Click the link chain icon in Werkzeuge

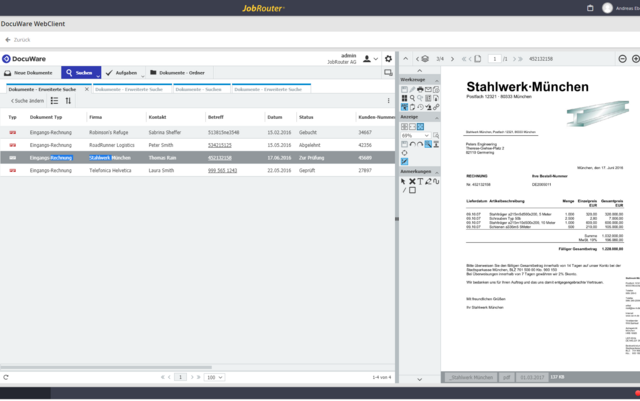436,107
